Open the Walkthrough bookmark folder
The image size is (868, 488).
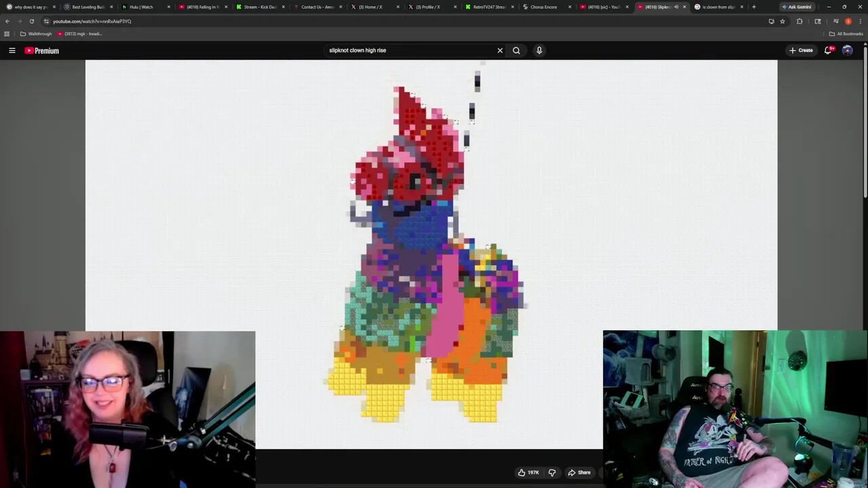tap(36, 34)
